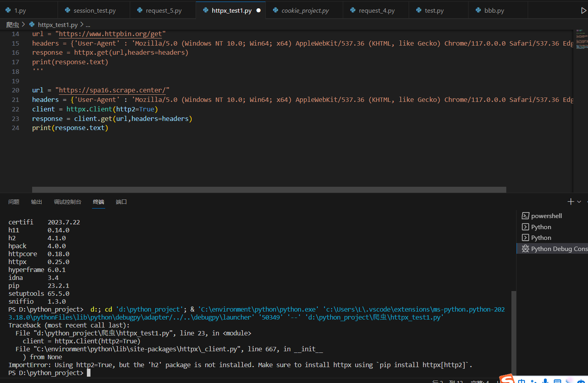Click the 爬虫 folder in the breadcrumb

(13, 25)
